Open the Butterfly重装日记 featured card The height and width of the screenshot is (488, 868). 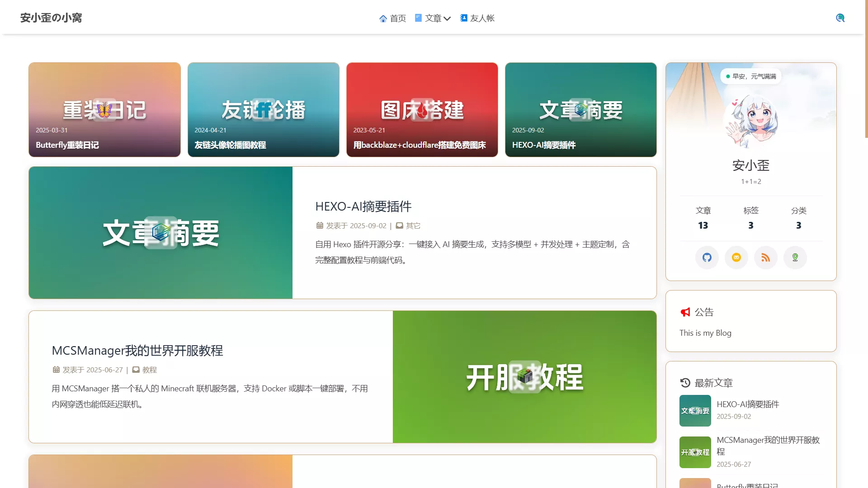point(104,110)
